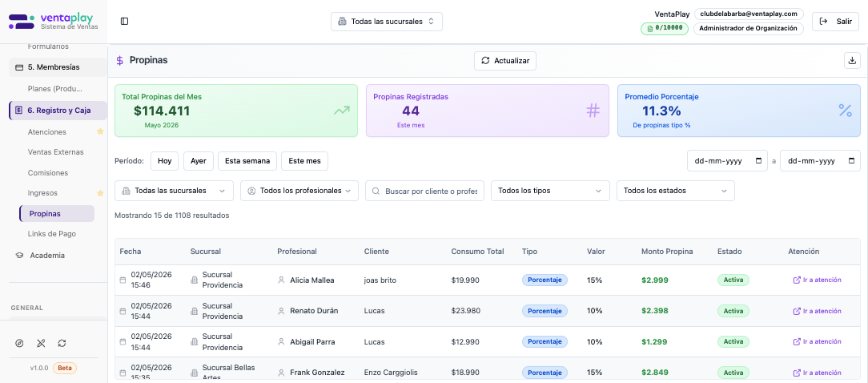Viewport: 868px width, 383px height.
Task: Click Ir a atención for Alicia Mallea
Action: [x=817, y=280]
